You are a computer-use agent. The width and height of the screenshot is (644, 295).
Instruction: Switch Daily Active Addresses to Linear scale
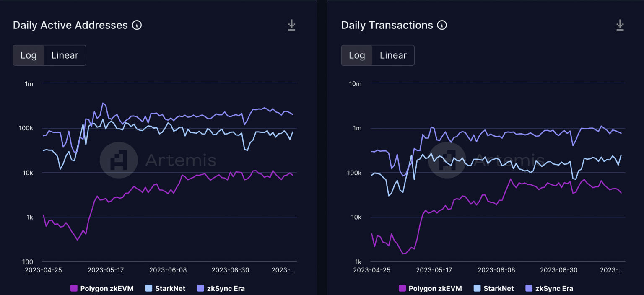[65, 55]
